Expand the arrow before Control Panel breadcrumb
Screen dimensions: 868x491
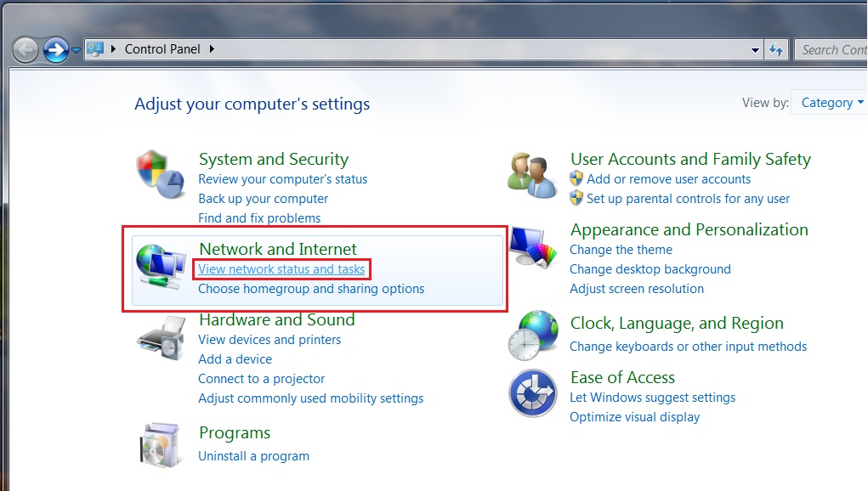click(113, 49)
